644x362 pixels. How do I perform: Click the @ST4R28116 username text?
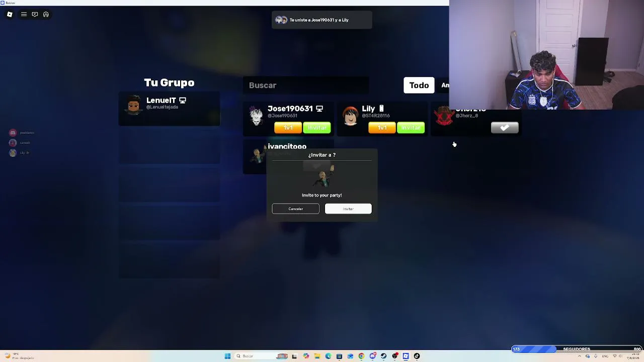click(x=376, y=116)
